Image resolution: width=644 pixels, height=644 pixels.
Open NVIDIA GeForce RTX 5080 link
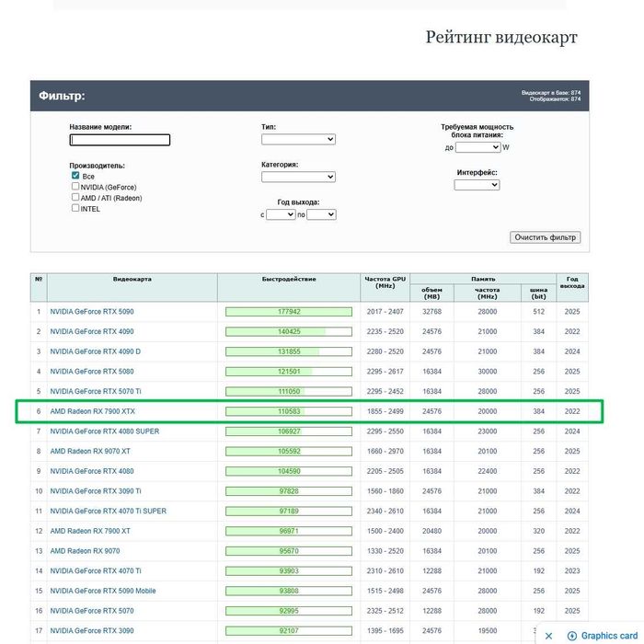[92, 372]
